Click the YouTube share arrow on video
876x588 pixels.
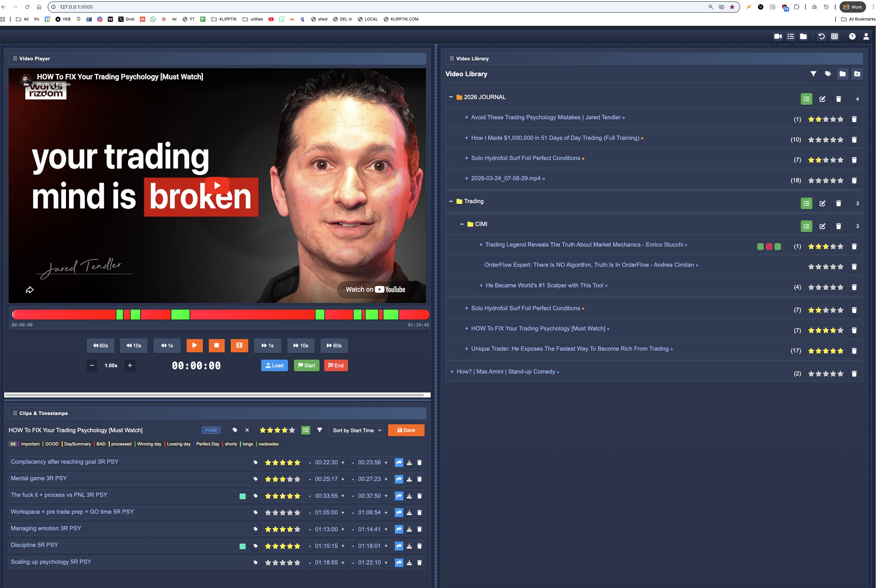pos(29,290)
